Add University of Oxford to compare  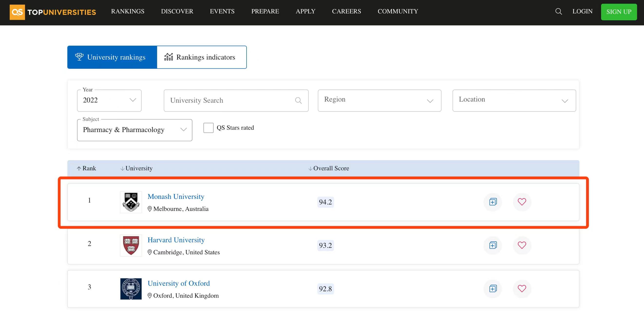[493, 289]
